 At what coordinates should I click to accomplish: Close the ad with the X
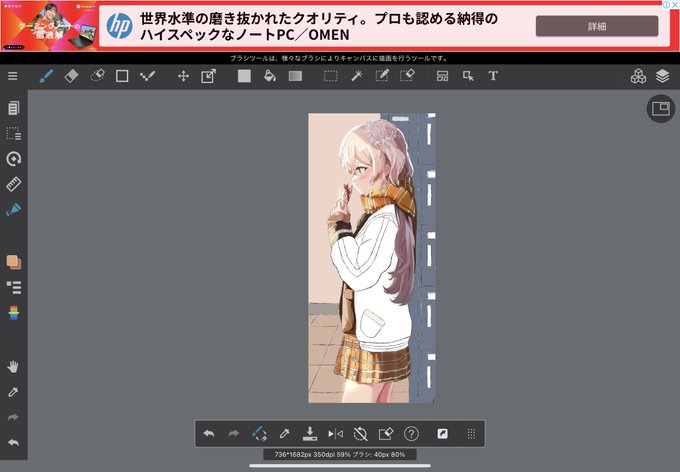click(675, 4)
